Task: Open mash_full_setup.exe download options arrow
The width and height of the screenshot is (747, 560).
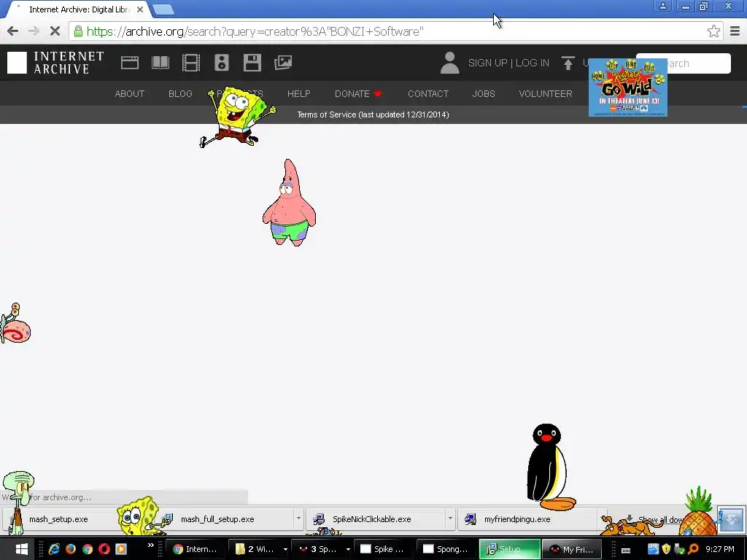Action: click(x=298, y=518)
